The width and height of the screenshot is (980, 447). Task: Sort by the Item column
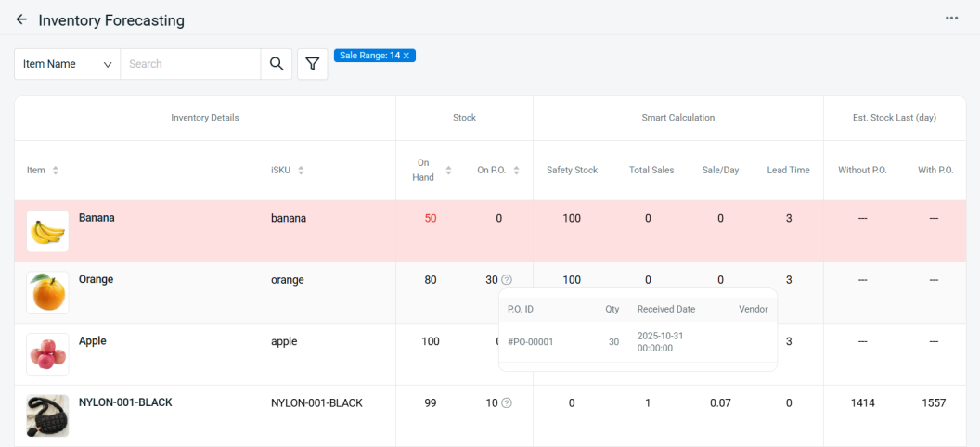tap(55, 171)
